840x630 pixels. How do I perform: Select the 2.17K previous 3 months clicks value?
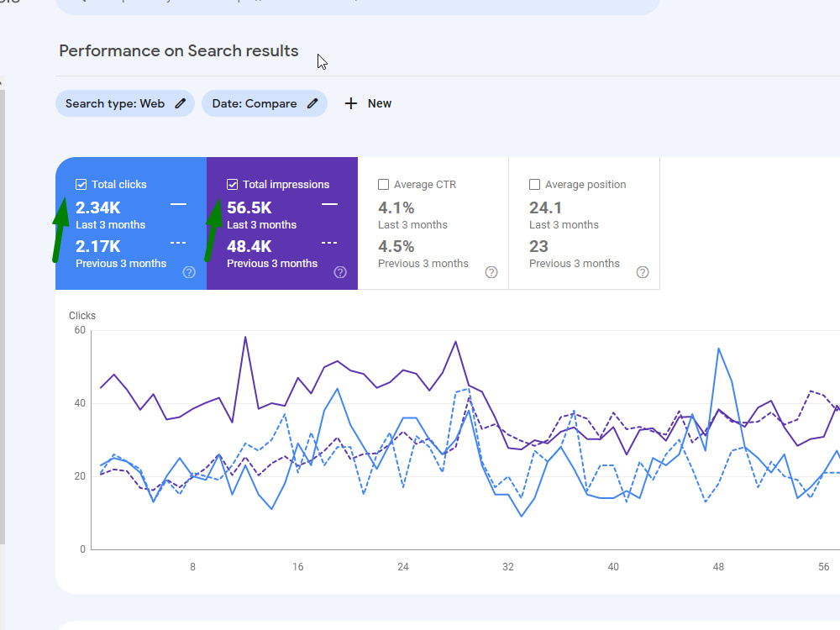coord(98,246)
